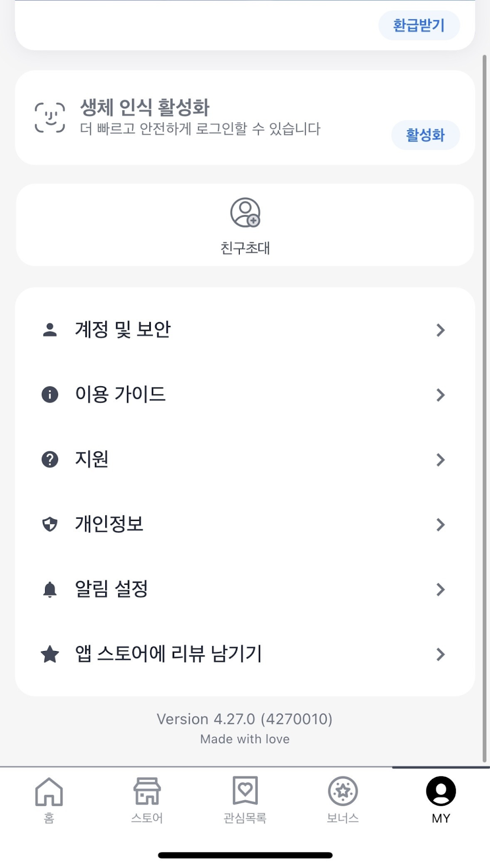Screen dimensions: 490x868
Task: Tap the shield icon beside 개인정보
Action: pyautogui.click(x=50, y=525)
